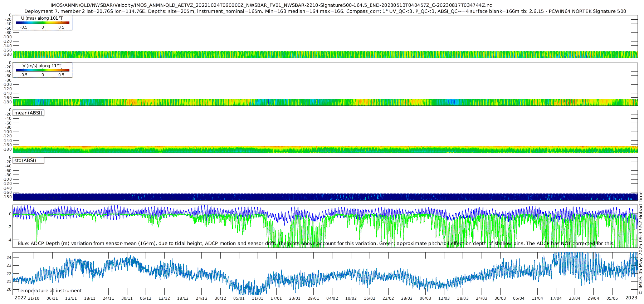Click the 2022 year label on time axis

click(20, 298)
